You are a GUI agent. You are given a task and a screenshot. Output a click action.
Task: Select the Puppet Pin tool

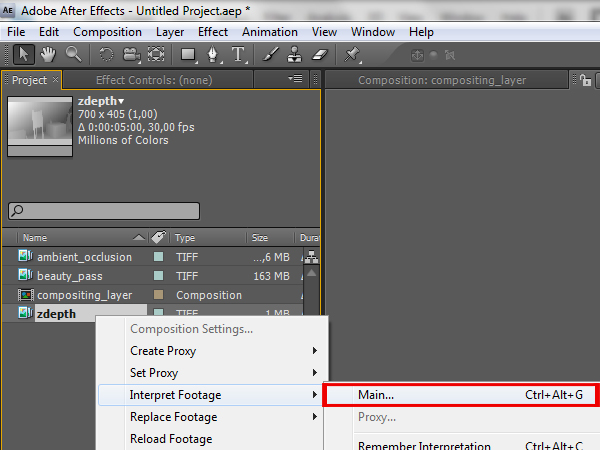(353, 54)
